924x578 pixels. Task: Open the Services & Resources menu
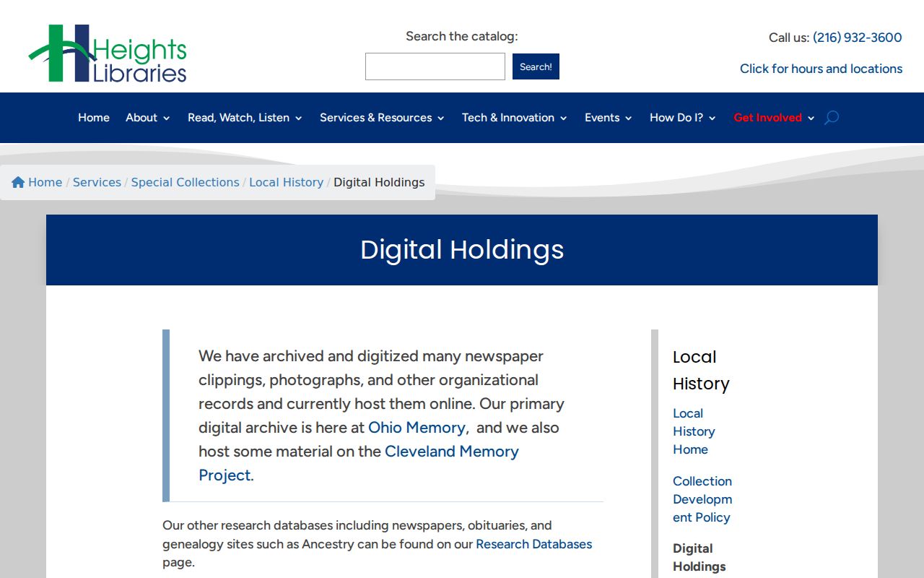point(376,118)
